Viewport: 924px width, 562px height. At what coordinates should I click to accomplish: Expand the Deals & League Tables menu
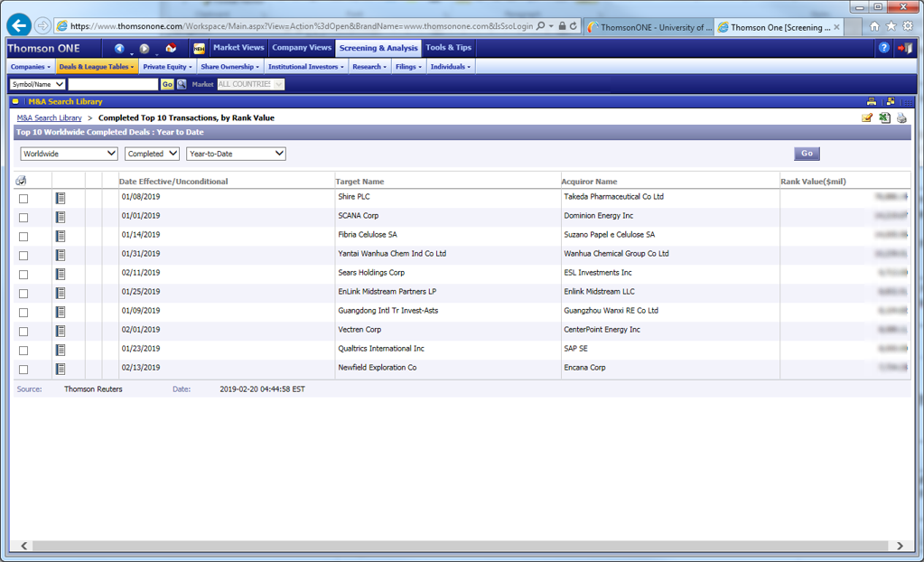97,67
